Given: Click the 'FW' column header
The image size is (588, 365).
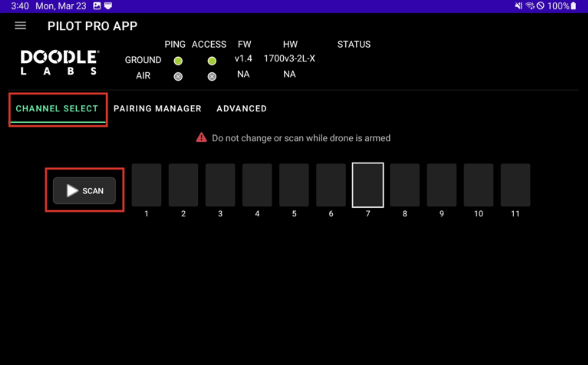Looking at the screenshot, I should (x=244, y=44).
